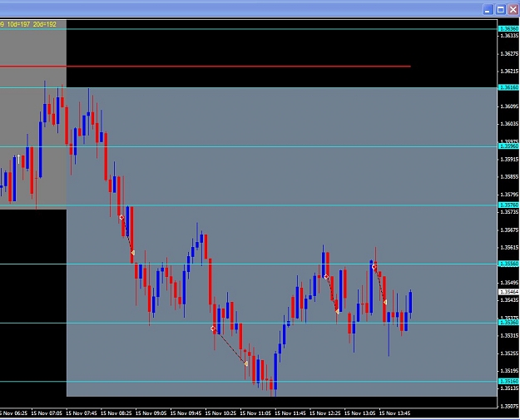The width and height of the screenshot is (520, 420).
Task: Click the 1.35255 price scale value
Action: 509,353
